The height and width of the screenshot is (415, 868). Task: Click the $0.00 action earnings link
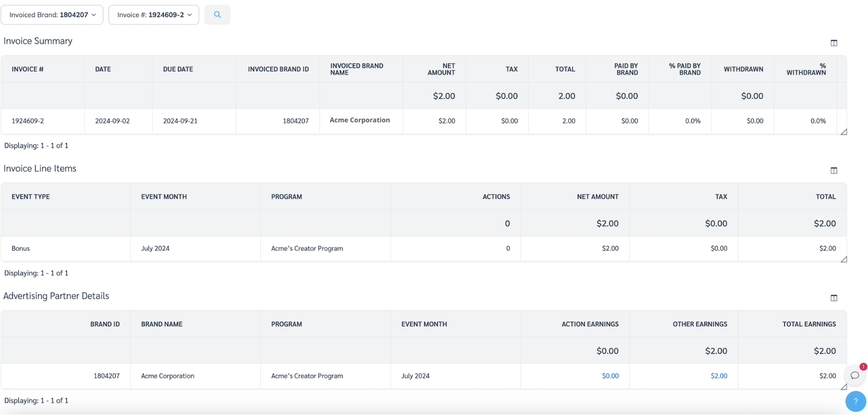(x=610, y=376)
